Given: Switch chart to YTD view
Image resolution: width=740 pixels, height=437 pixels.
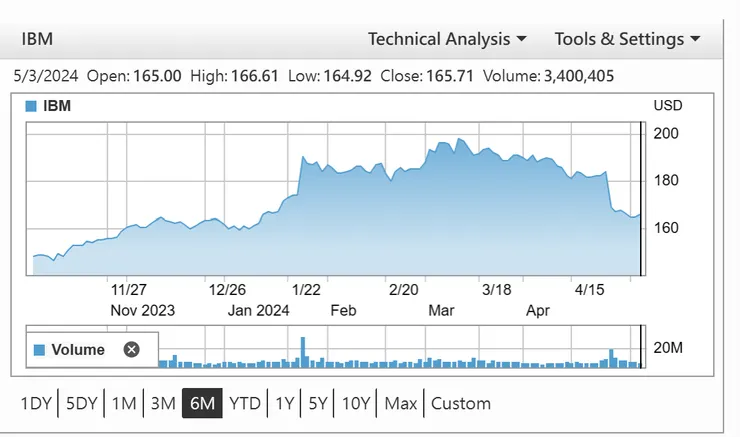Looking at the screenshot, I should point(245,404).
